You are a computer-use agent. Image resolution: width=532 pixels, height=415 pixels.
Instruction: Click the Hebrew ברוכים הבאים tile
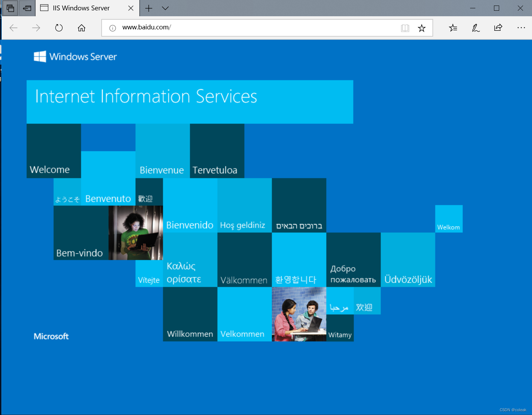coord(299,205)
